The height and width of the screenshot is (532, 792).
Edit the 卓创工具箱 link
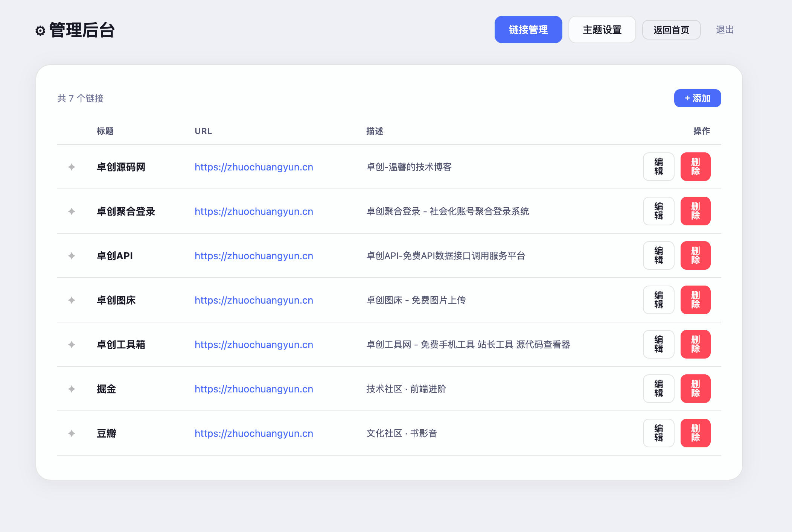[x=658, y=344]
